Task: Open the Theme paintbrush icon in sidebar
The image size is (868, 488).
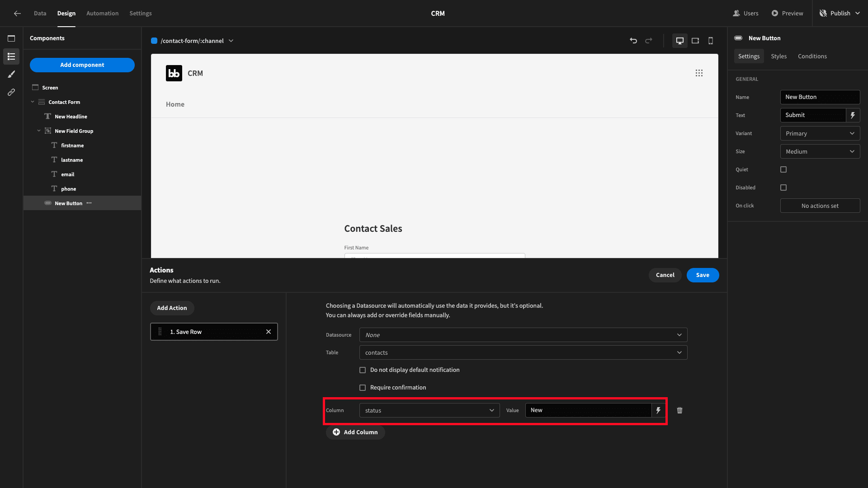Action: click(11, 74)
